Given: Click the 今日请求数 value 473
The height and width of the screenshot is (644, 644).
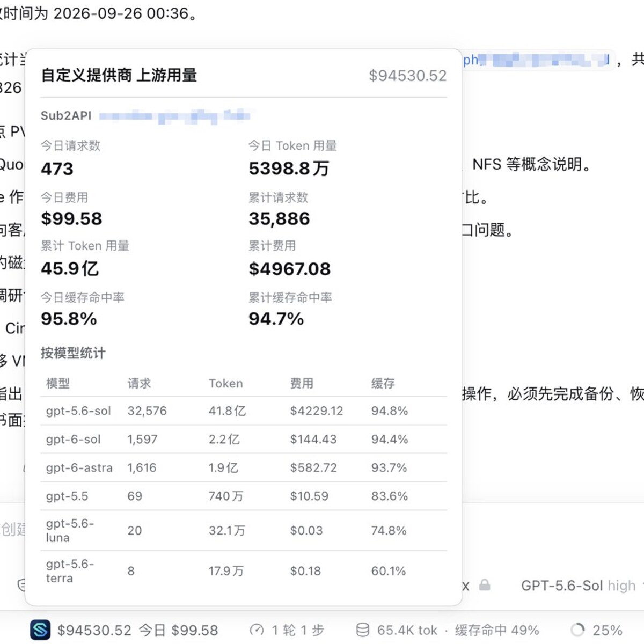Looking at the screenshot, I should click(57, 169).
